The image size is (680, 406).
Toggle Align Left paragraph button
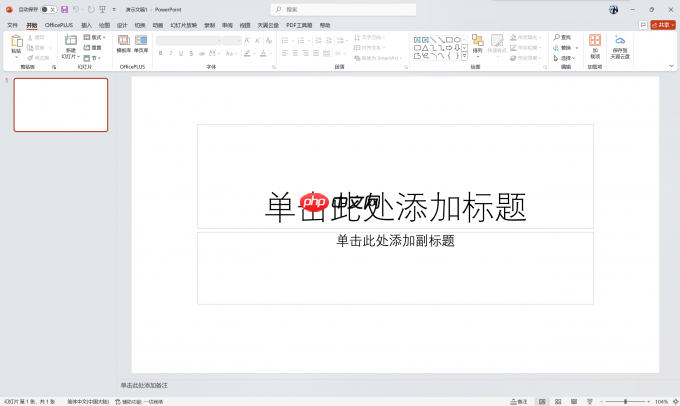tap(285, 53)
